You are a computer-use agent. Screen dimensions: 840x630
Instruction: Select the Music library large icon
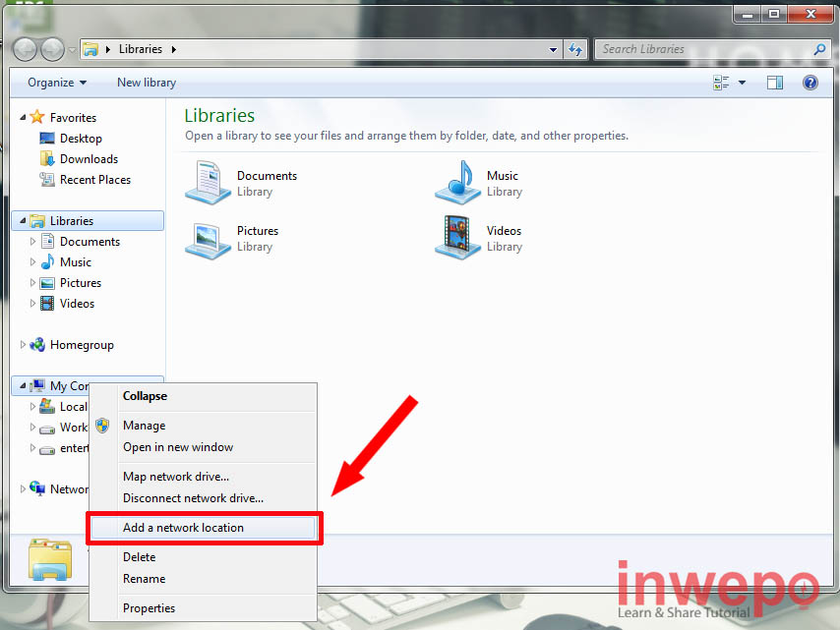(x=458, y=183)
